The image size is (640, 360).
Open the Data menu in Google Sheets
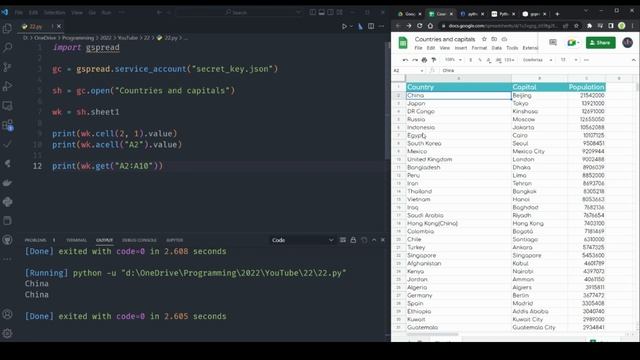point(496,48)
